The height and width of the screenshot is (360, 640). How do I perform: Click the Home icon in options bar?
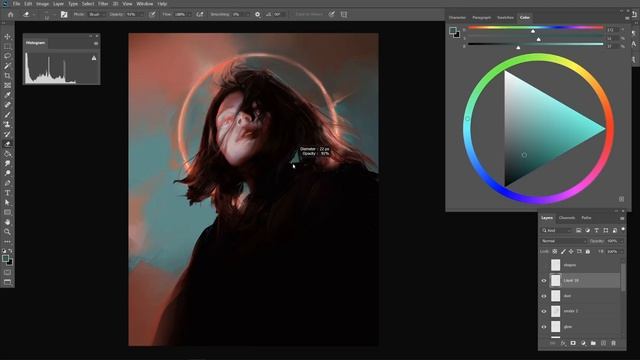(11, 14)
